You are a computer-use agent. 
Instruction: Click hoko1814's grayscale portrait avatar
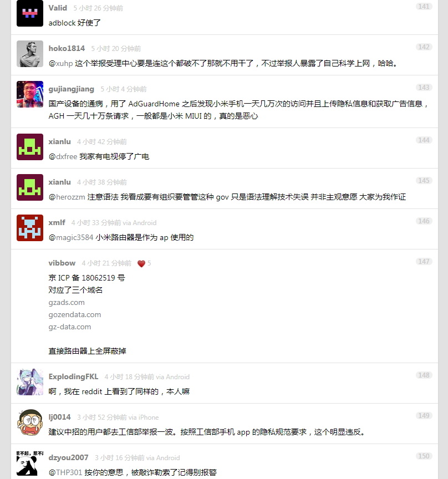[x=29, y=54]
